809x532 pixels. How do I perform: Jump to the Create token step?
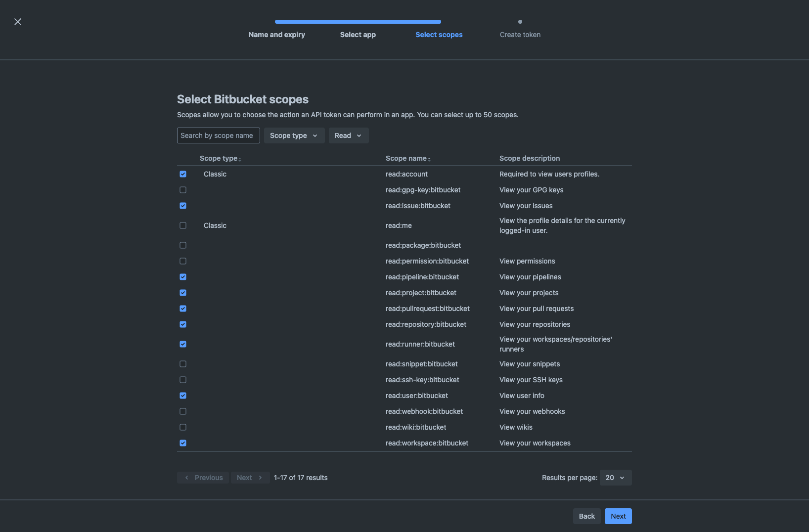520,35
